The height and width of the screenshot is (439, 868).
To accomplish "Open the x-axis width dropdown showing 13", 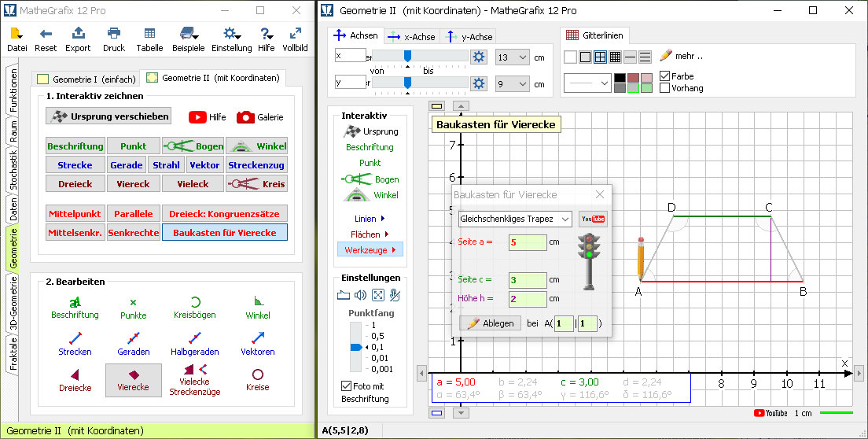I will 513,57.
